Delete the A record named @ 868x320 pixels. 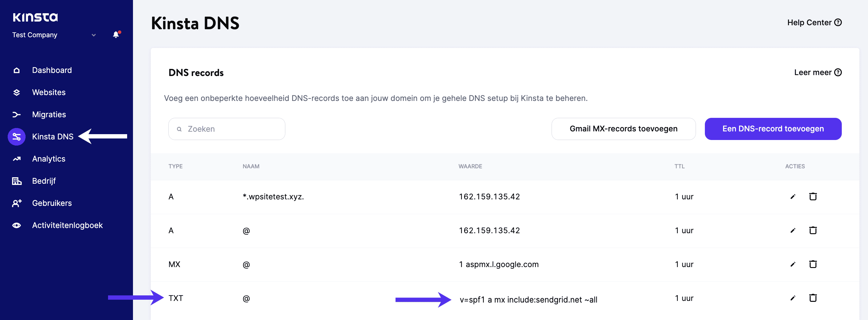coord(813,230)
